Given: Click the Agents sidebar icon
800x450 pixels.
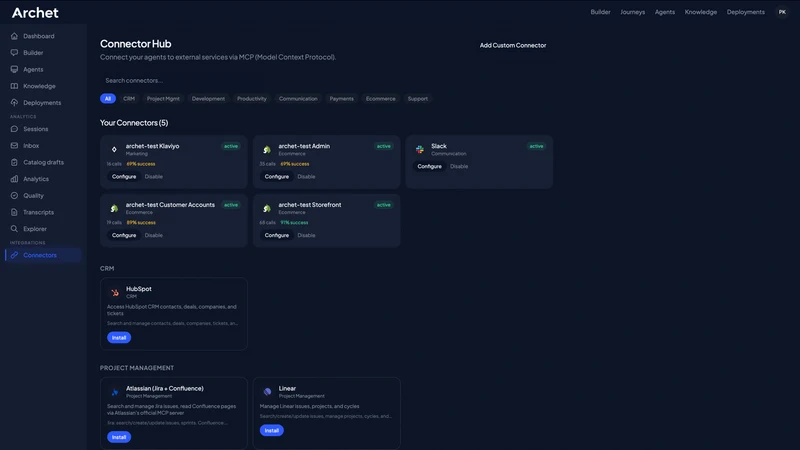Looking at the screenshot, I should click(x=14, y=69).
